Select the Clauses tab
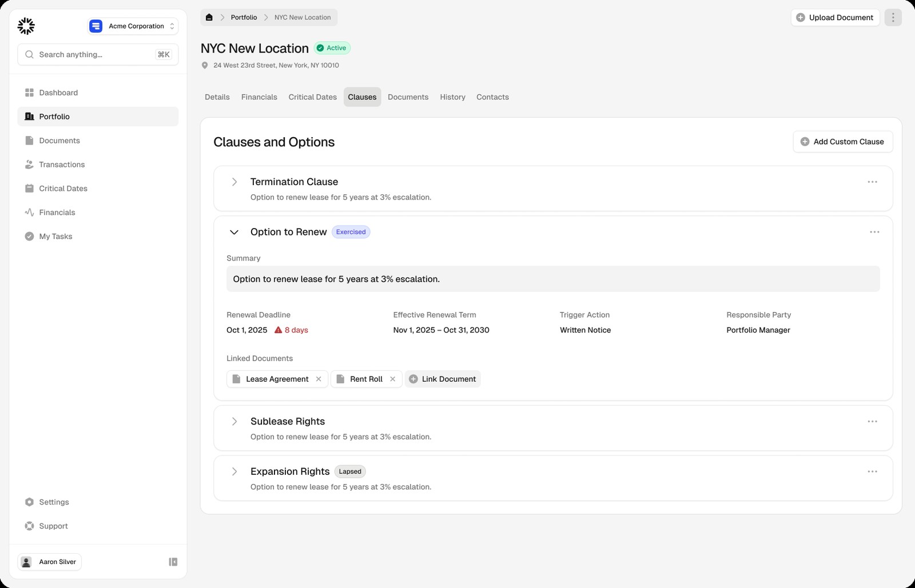The height and width of the screenshot is (588, 915). [363, 97]
